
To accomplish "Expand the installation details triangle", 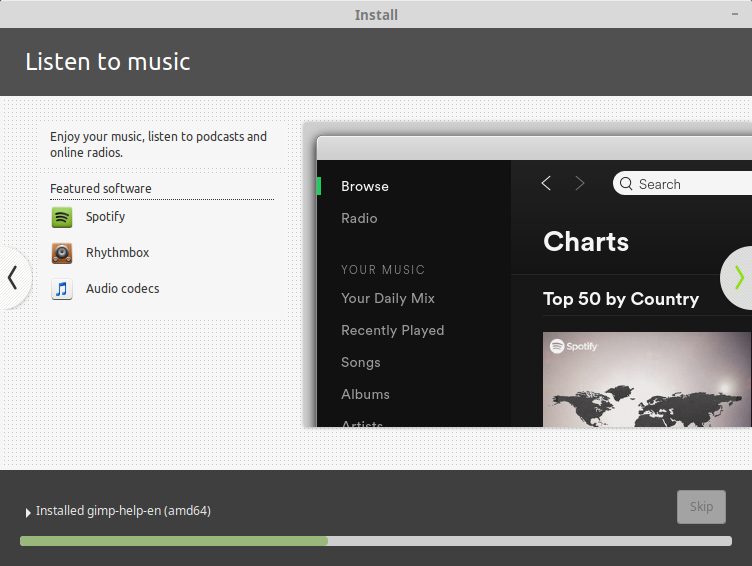I will tap(28, 512).
